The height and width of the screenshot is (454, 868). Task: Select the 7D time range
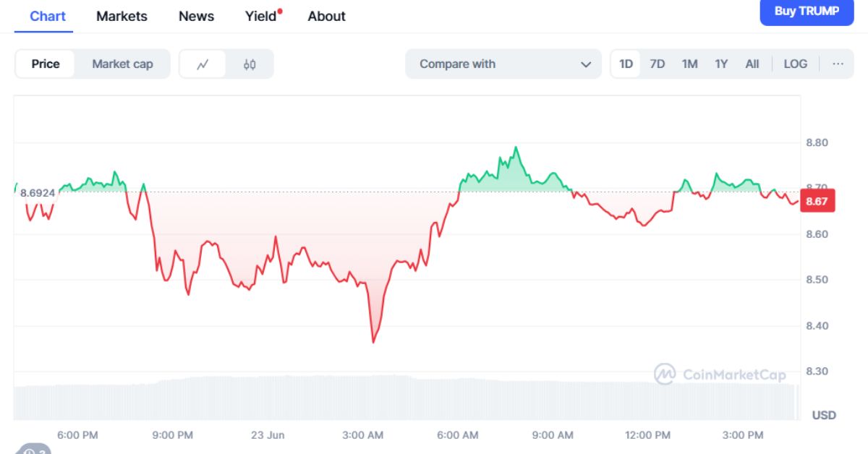pyautogui.click(x=657, y=64)
